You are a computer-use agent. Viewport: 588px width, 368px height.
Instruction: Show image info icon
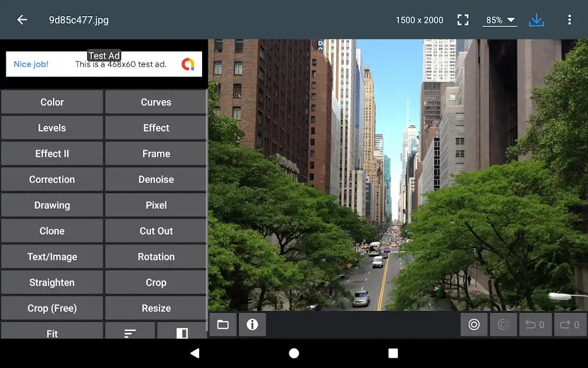pos(253,324)
